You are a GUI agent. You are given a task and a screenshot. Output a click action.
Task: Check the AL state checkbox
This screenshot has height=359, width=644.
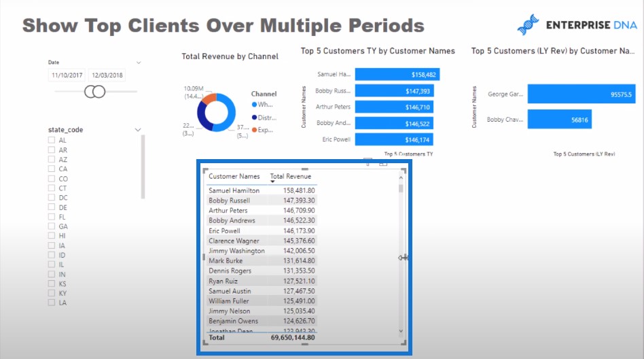(x=52, y=140)
